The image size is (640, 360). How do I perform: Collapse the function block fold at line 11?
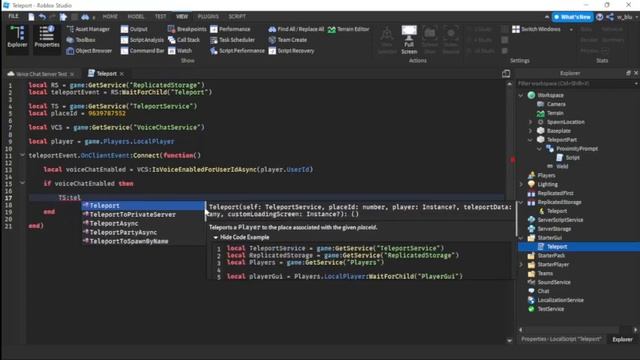coord(22,155)
